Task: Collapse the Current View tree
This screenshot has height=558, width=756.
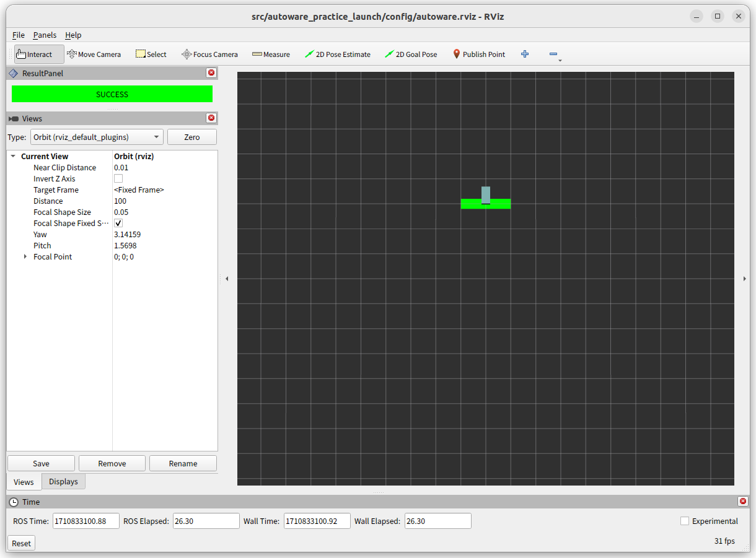Action: [13, 157]
